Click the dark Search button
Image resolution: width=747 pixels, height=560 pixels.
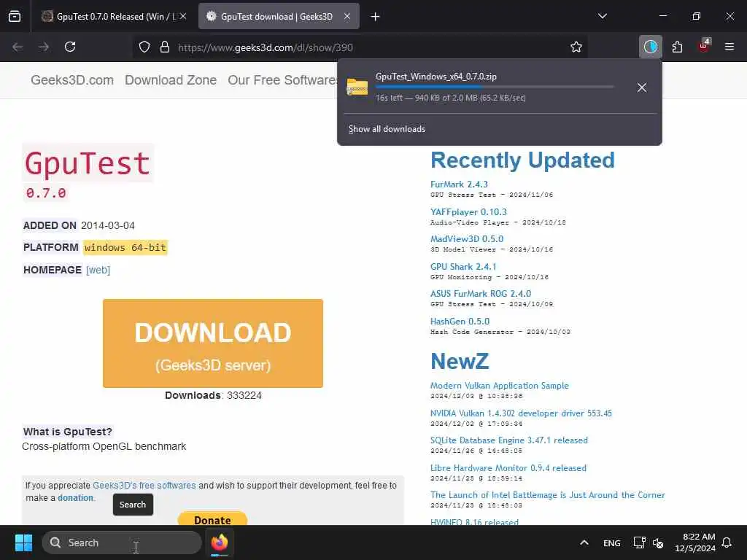[x=133, y=505]
